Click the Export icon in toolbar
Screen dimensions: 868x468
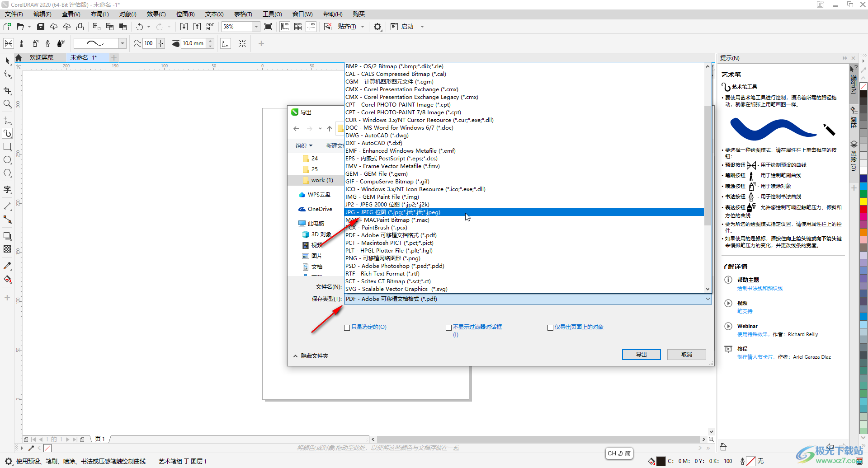197,27
